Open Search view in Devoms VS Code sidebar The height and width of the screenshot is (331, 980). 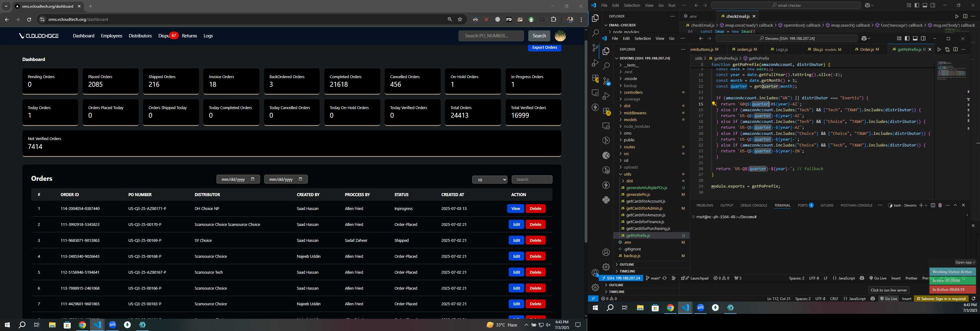click(606, 66)
